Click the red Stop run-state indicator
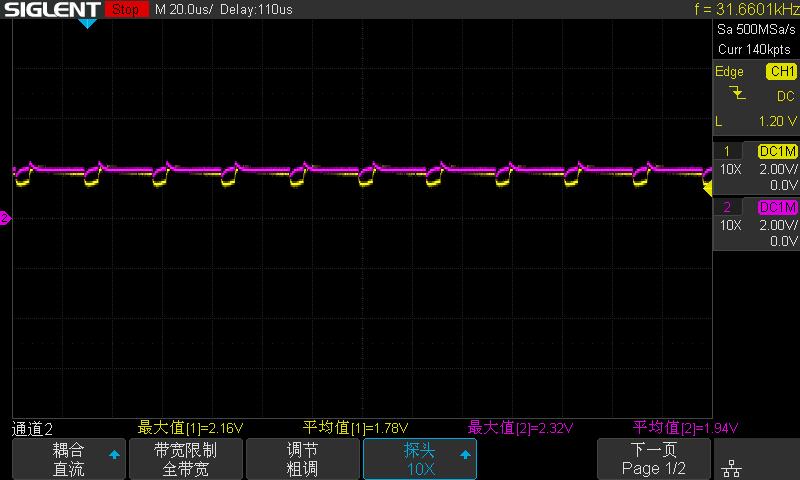This screenshot has height=480, width=800. click(126, 9)
